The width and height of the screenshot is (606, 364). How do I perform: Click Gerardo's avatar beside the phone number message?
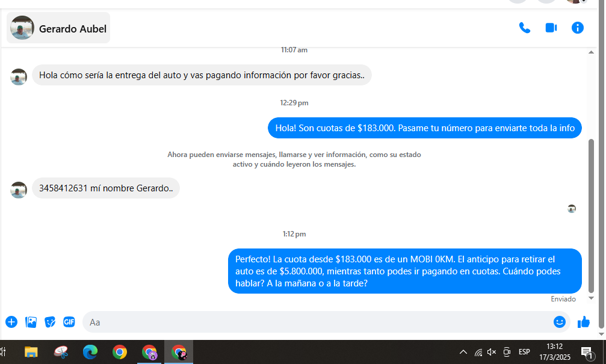point(19,190)
